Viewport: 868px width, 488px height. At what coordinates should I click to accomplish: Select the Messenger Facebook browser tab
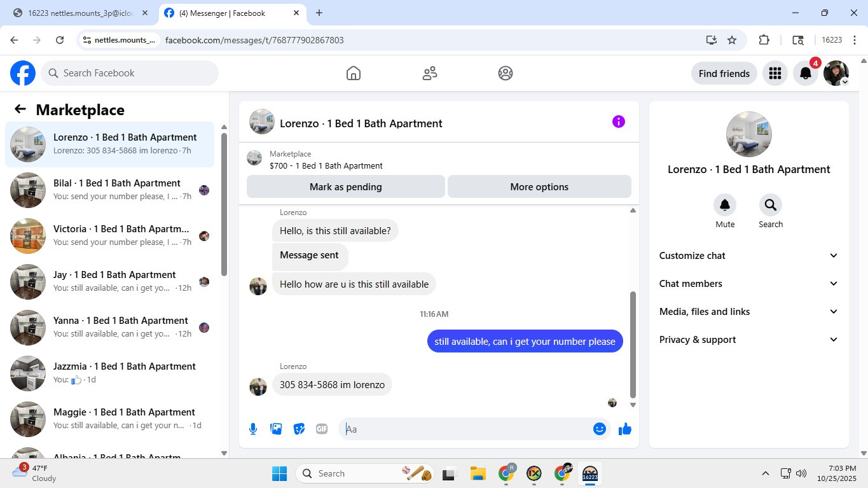pyautogui.click(x=232, y=13)
